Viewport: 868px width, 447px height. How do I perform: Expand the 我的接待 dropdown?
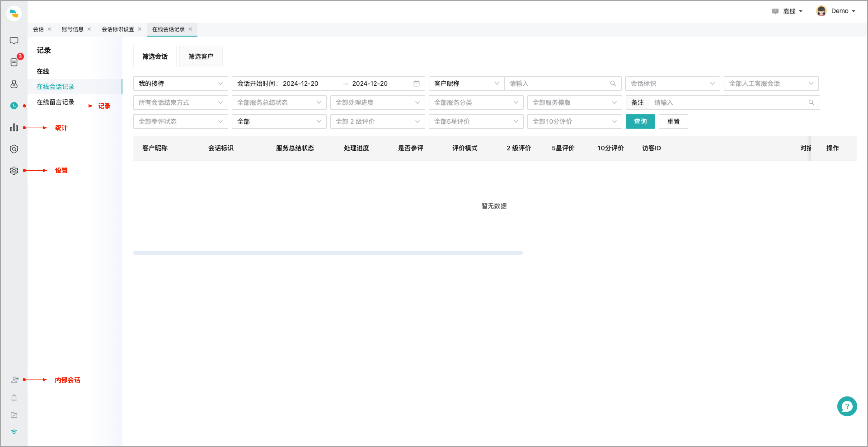pyautogui.click(x=181, y=84)
